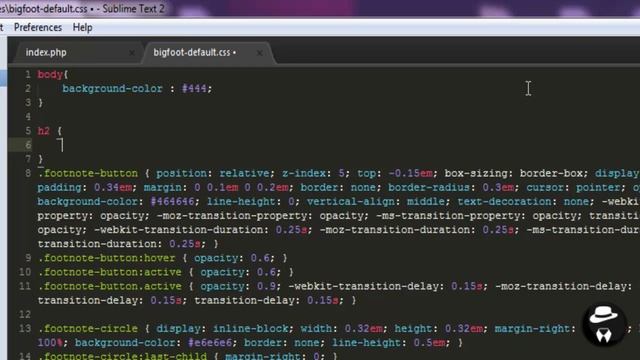Viewport: 640px width, 360px height.
Task: Click the box-sizing property on line 8
Action: tap(476, 173)
